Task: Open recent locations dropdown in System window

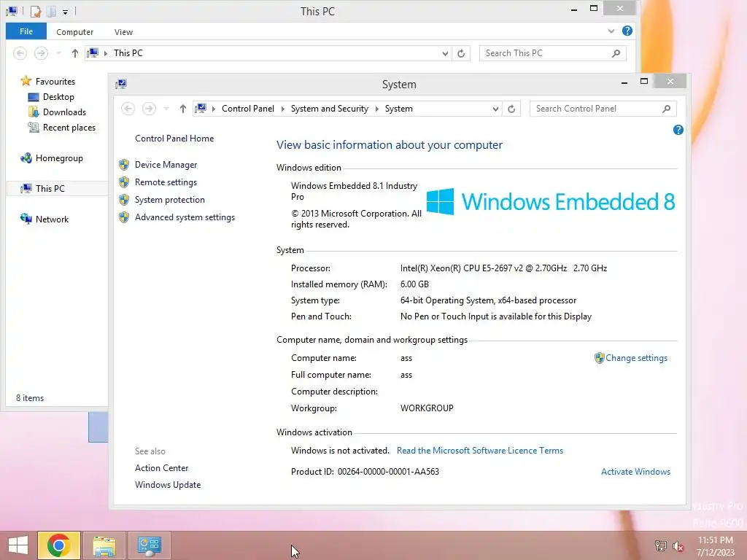Action: 166,109
